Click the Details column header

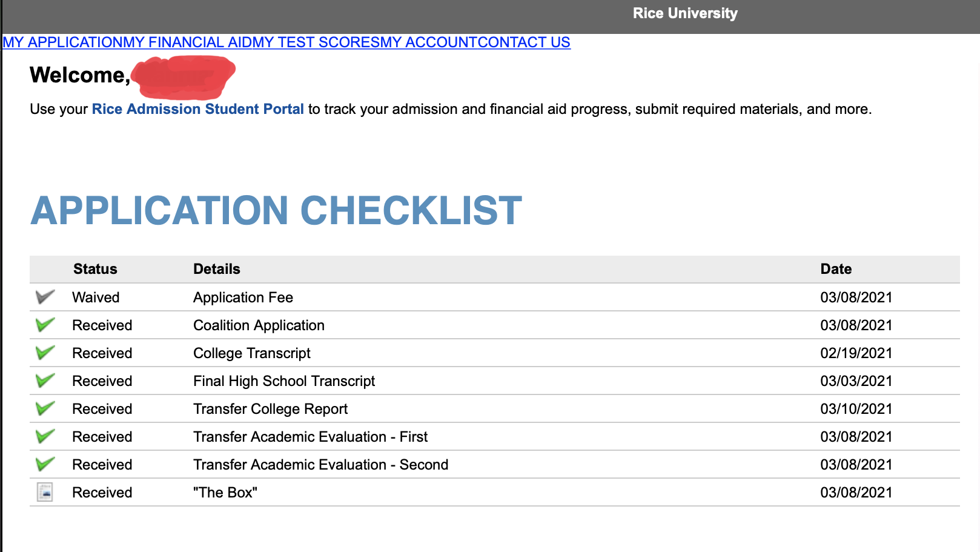tap(217, 269)
